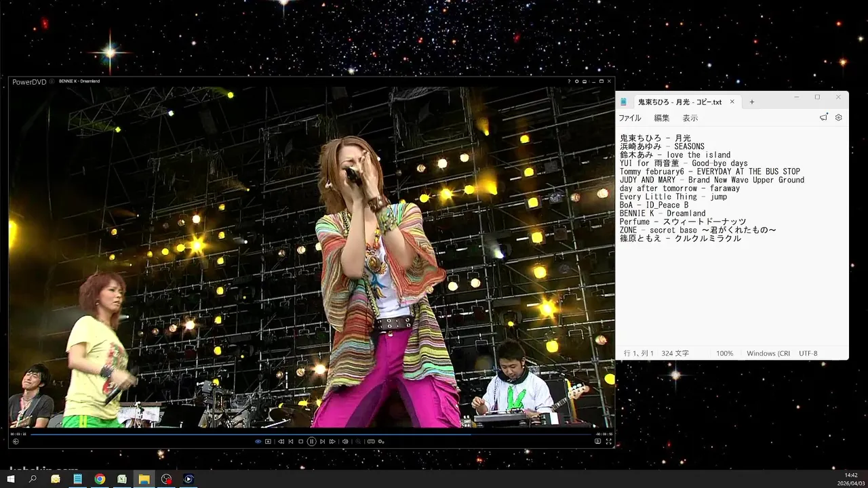Viewport: 868px width, 488px height.
Task: Click the line 'BoA - ID_Peace B'
Action: click(654, 205)
